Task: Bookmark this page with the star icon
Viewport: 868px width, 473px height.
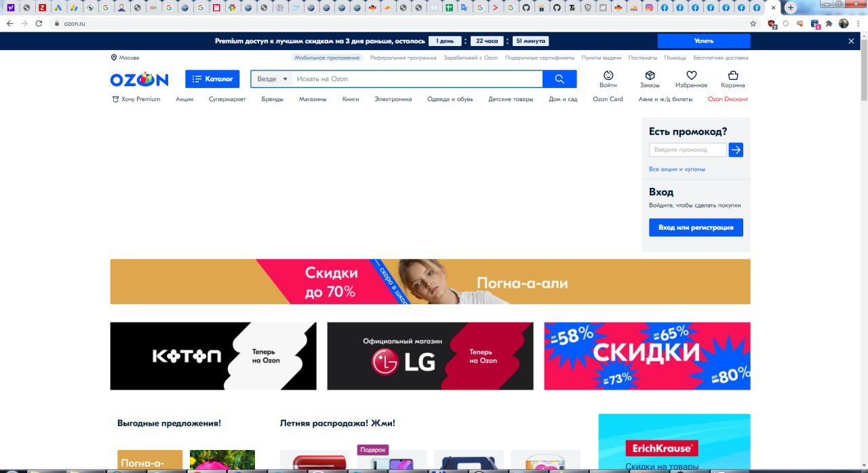Action: pos(753,23)
